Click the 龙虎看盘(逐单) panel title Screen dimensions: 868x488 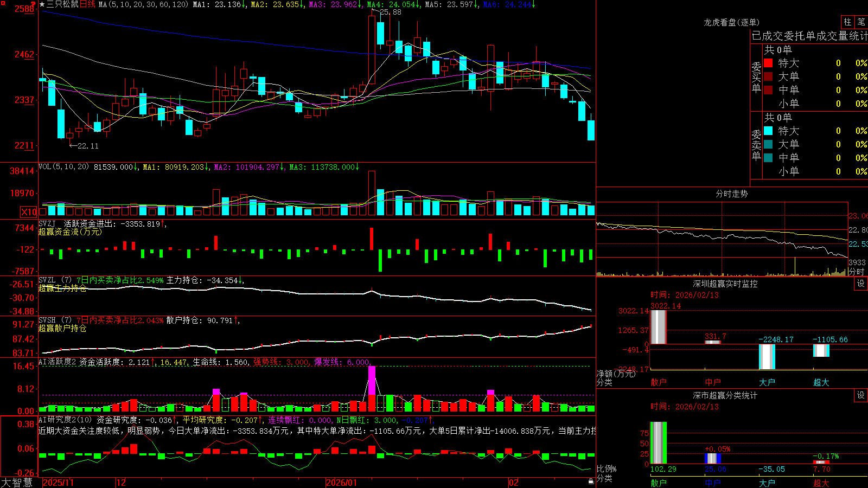point(731,22)
